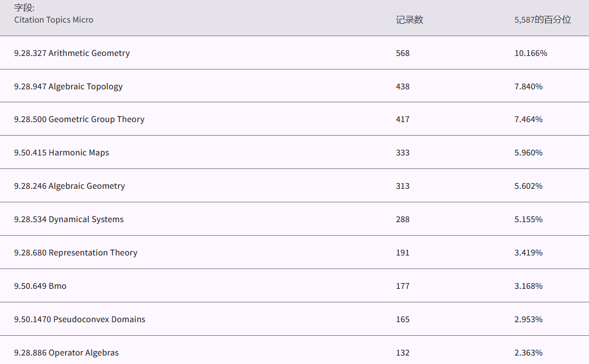The width and height of the screenshot is (589, 364).
Task: Select 9.28.246 Algebraic Geometry topic
Action: (x=70, y=186)
